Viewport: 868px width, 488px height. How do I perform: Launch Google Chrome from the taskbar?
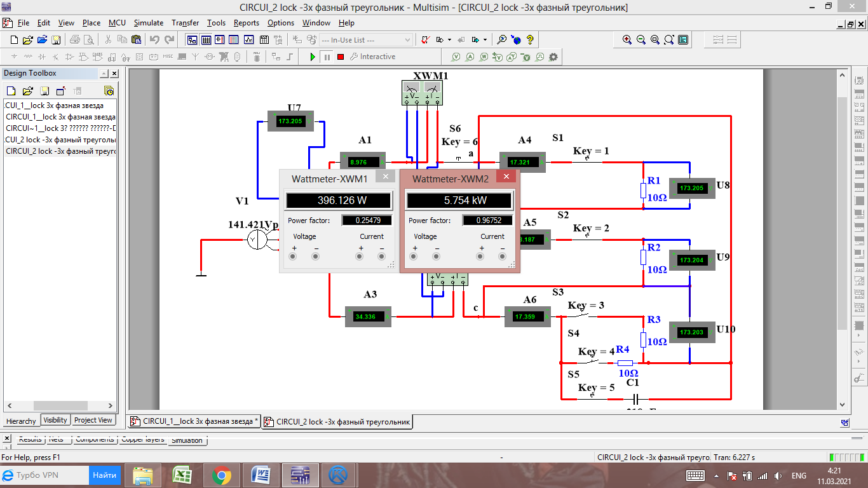coord(221,475)
